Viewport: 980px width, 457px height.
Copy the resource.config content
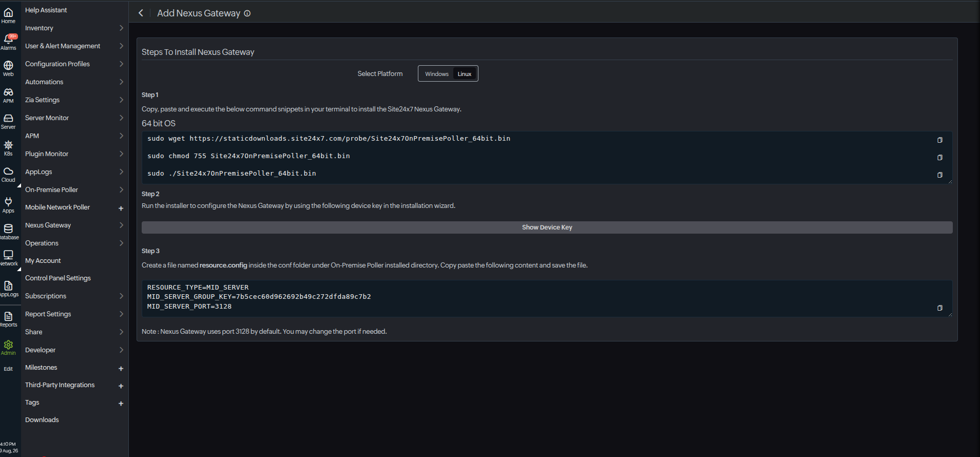point(940,308)
